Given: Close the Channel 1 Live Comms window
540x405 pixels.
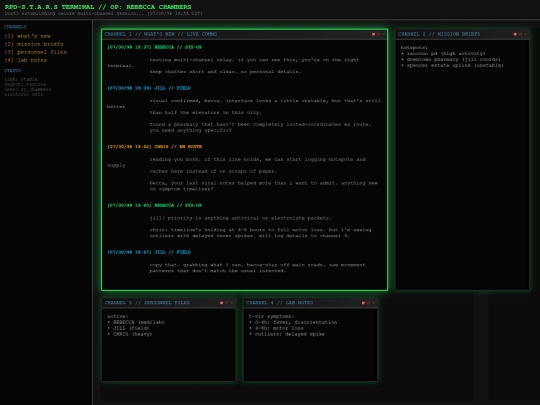Looking at the screenshot, I should click(x=383, y=34).
